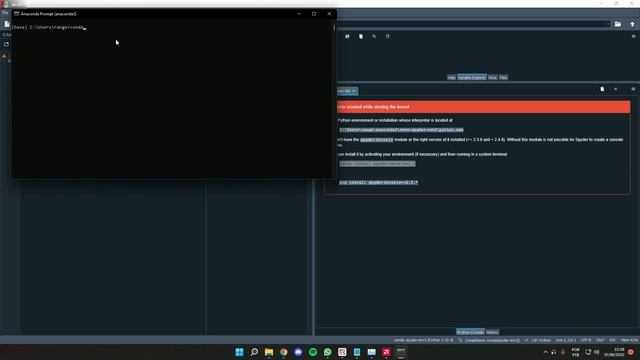Click the browse tabs icon in Spyder editor

point(6,44)
